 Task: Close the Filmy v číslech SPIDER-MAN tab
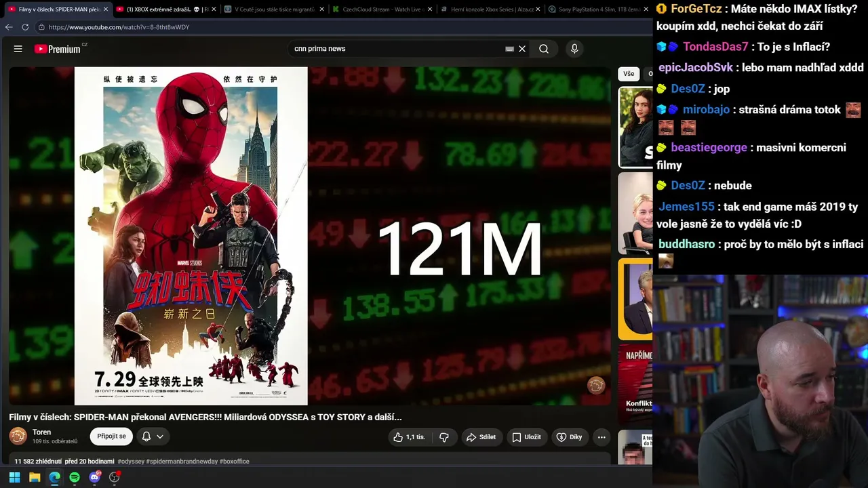point(106,9)
